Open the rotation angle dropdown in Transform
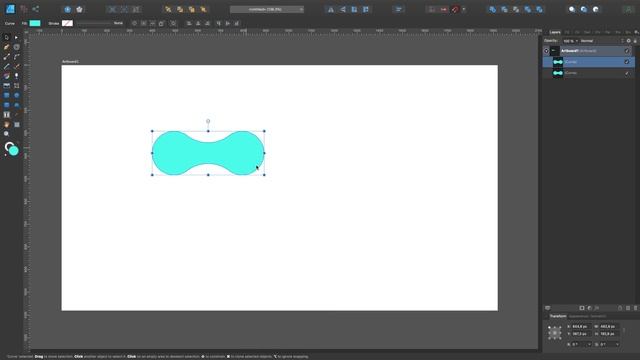The image size is (640, 360). click(589, 344)
